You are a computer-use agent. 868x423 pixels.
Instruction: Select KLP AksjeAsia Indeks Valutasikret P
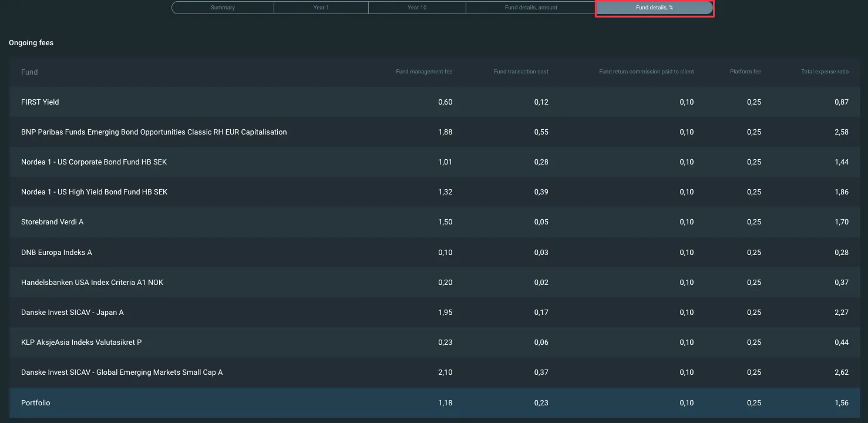pos(81,343)
